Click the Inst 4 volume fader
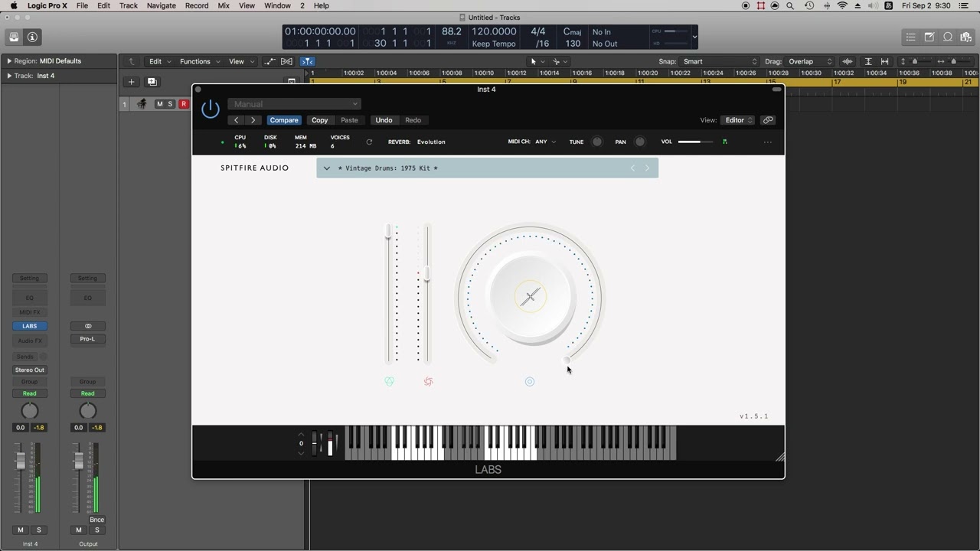Viewport: 980px width, 551px height. 21,460
